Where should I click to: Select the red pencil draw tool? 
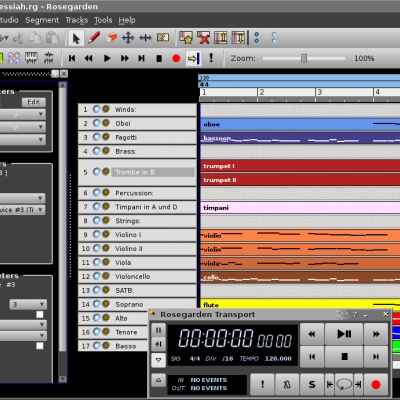94,38
